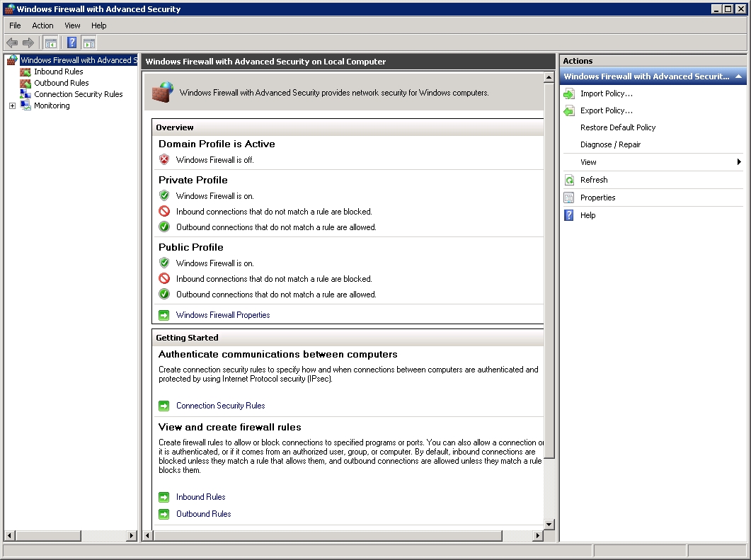Click the Refresh icon in Actions pane
This screenshot has height=560, width=751.
click(569, 180)
